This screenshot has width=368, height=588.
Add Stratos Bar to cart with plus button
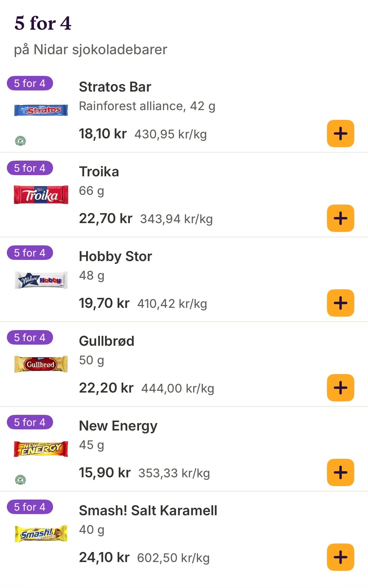340,134
